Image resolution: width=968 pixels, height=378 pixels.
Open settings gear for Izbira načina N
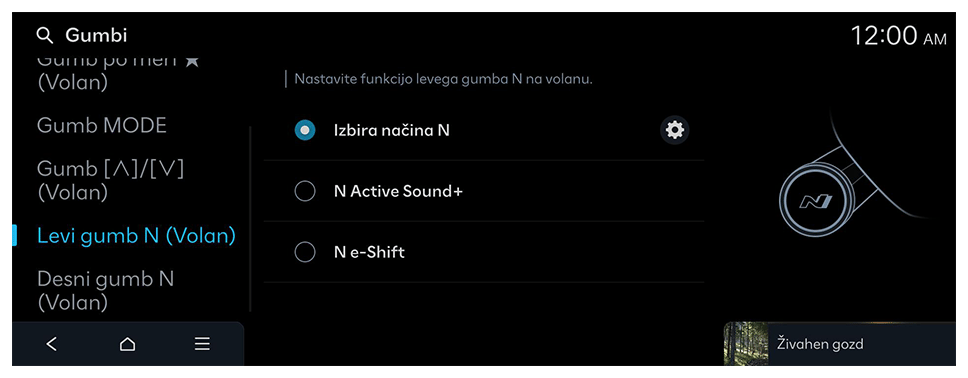(674, 130)
